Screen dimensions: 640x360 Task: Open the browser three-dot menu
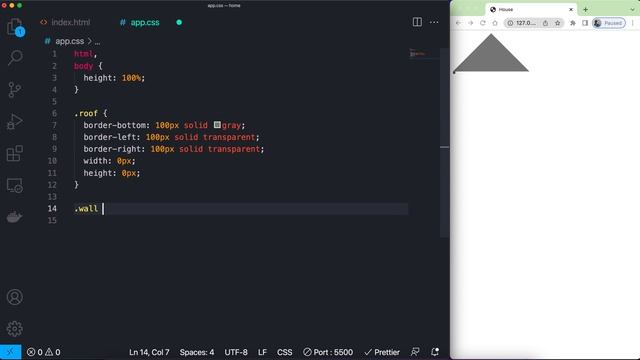point(633,23)
